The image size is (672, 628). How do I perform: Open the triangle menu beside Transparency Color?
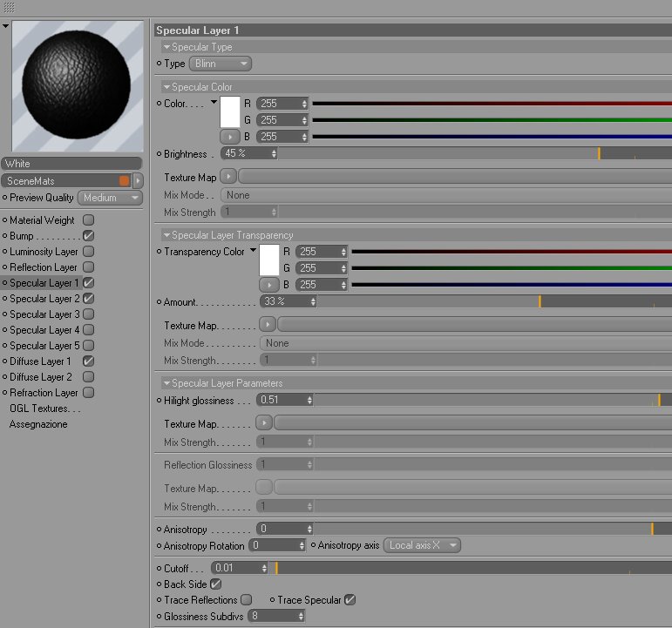pos(254,250)
